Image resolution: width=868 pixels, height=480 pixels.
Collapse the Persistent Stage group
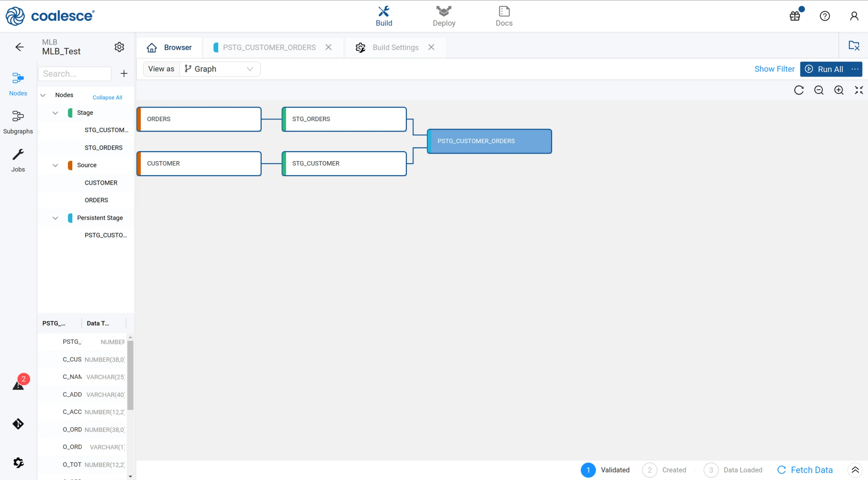tap(55, 218)
